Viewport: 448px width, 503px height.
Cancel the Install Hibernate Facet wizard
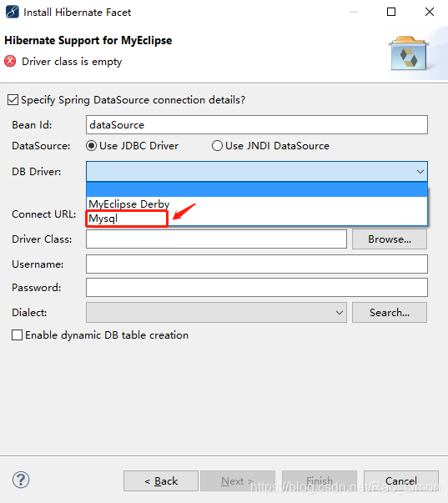point(401,480)
